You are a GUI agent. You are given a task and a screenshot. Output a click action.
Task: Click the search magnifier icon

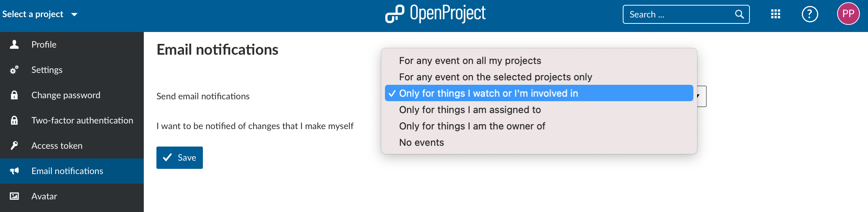739,14
